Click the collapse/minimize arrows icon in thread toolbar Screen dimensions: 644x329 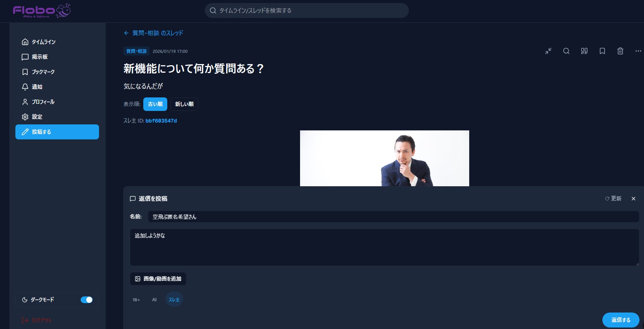click(x=548, y=51)
